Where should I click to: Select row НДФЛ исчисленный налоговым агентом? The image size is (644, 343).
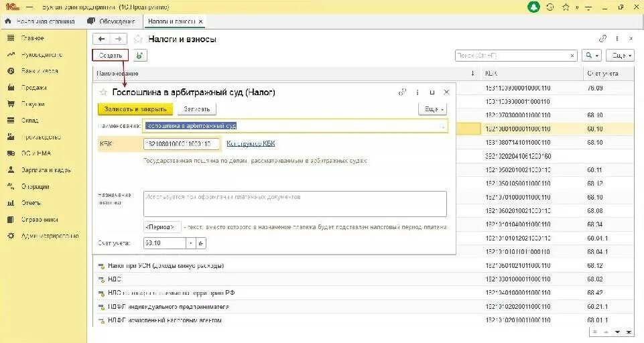click(x=363, y=320)
